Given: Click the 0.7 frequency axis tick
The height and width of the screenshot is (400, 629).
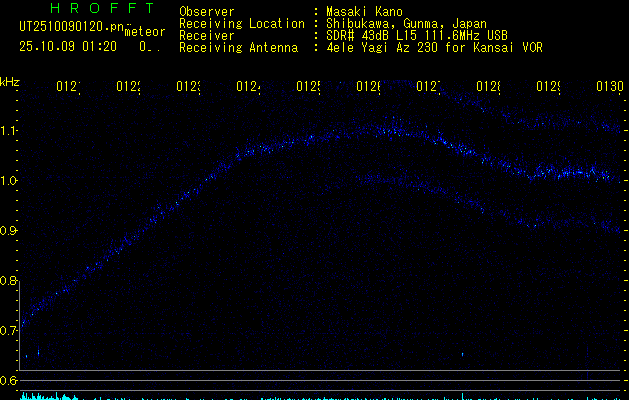Looking at the screenshot, I should point(9,331).
